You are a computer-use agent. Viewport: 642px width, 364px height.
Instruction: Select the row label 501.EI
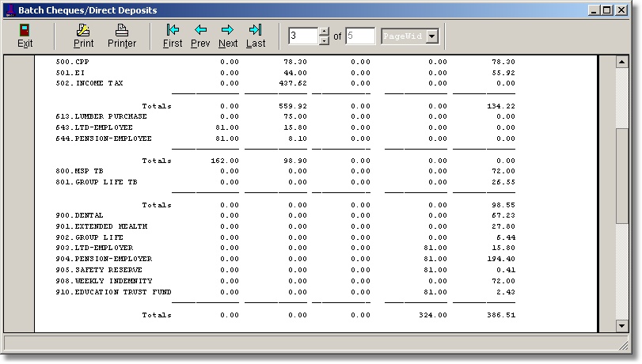tap(70, 73)
